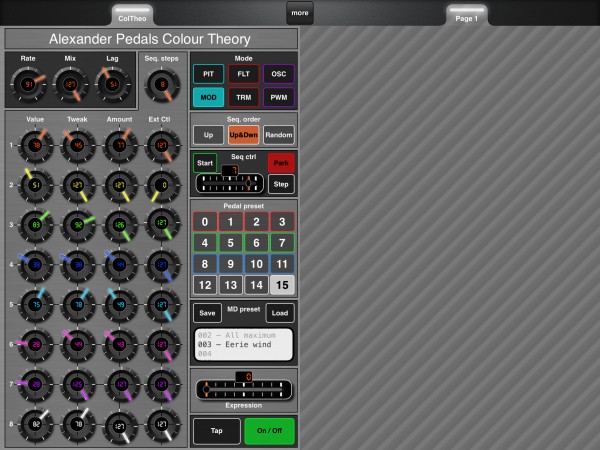Click the Mix knob
This screenshot has width=600, height=450.
pyautogui.click(x=70, y=84)
